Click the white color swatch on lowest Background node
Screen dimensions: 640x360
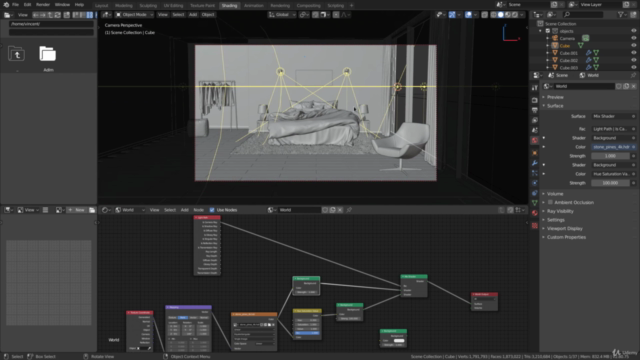coord(399,340)
